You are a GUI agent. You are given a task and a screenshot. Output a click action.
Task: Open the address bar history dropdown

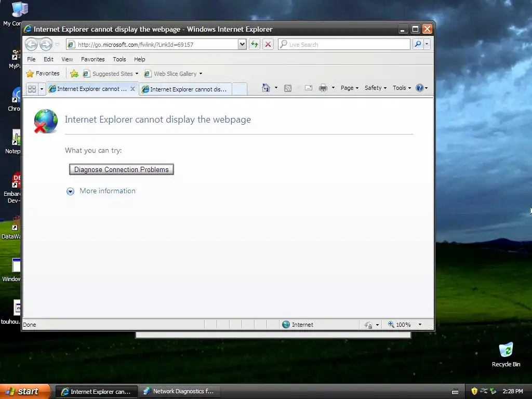242,44
